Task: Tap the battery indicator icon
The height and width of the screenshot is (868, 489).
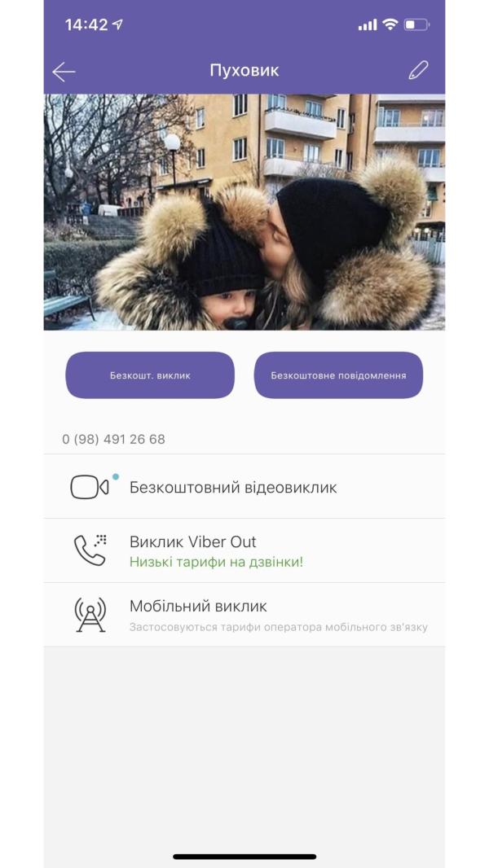Action: [x=416, y=24]
